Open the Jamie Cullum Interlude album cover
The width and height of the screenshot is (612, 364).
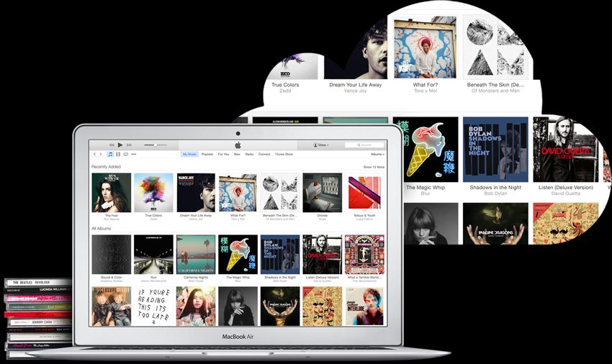click(364, 306)
